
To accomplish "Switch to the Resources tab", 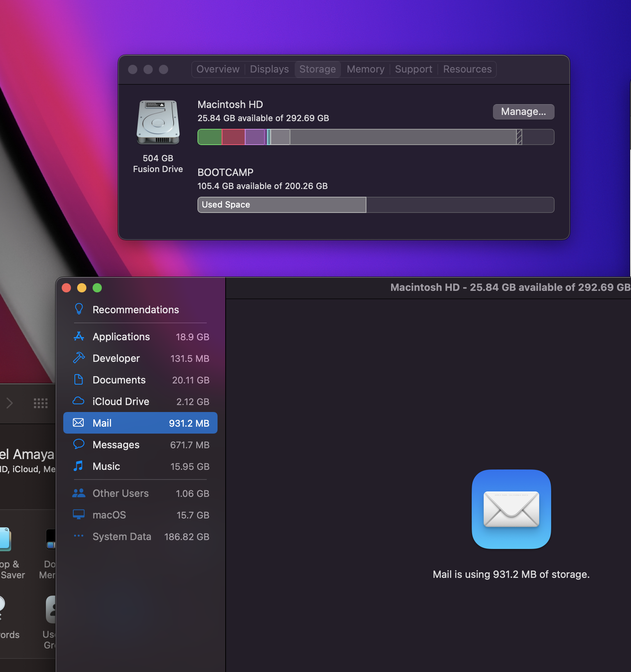I will click(467, 69).
